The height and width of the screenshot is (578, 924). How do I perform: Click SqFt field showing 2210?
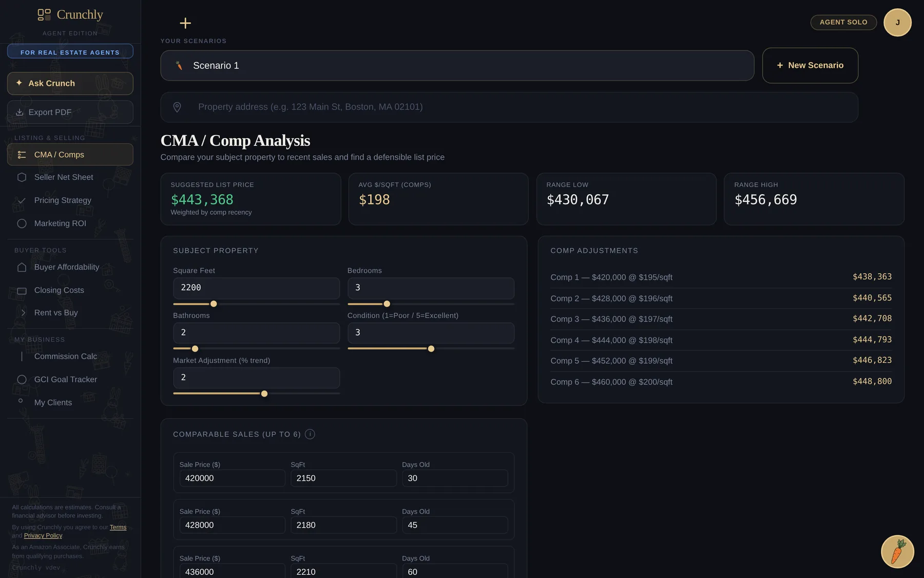click(343, 571)
